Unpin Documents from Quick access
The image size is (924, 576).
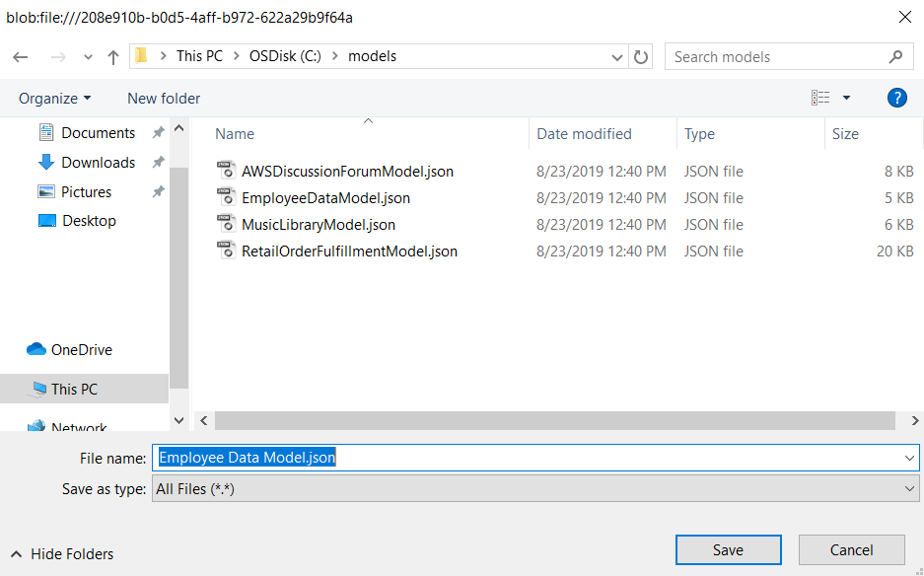pyautogui.click(x=156, y=132)
